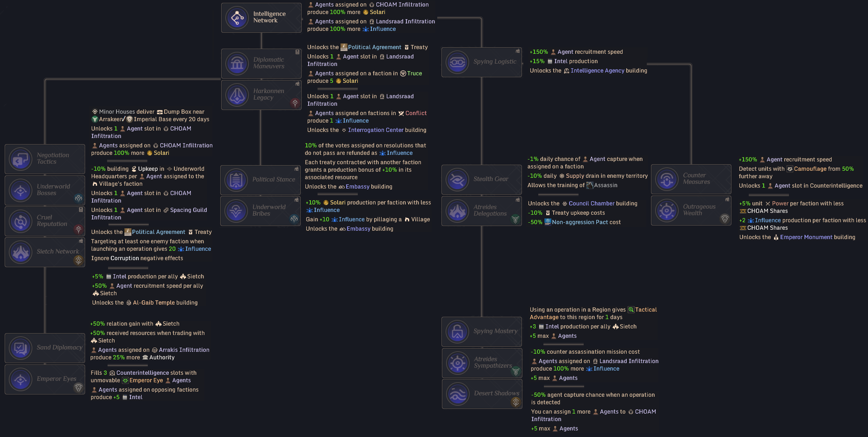Click the Emperor Eyes icon

[x=21, y=379]
